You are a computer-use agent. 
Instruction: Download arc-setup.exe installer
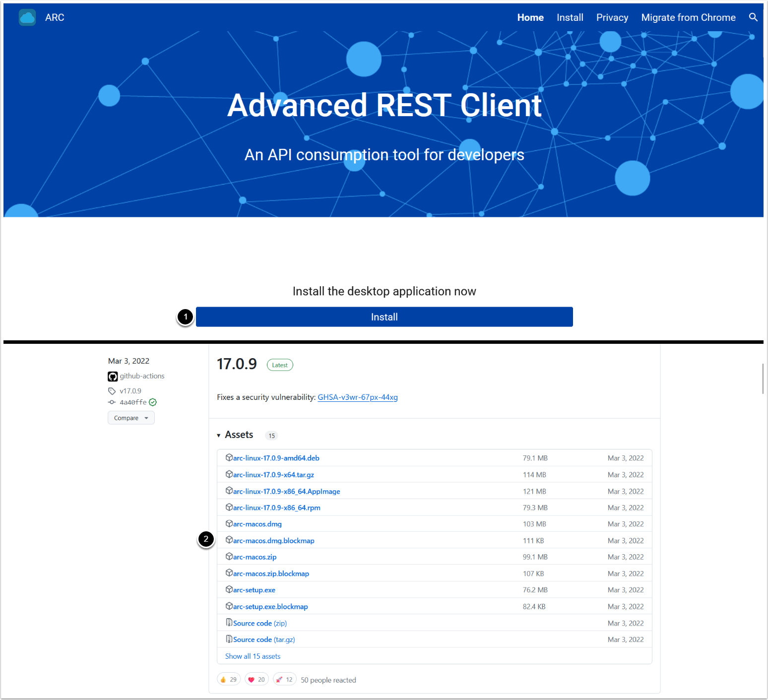pos(255,590)
